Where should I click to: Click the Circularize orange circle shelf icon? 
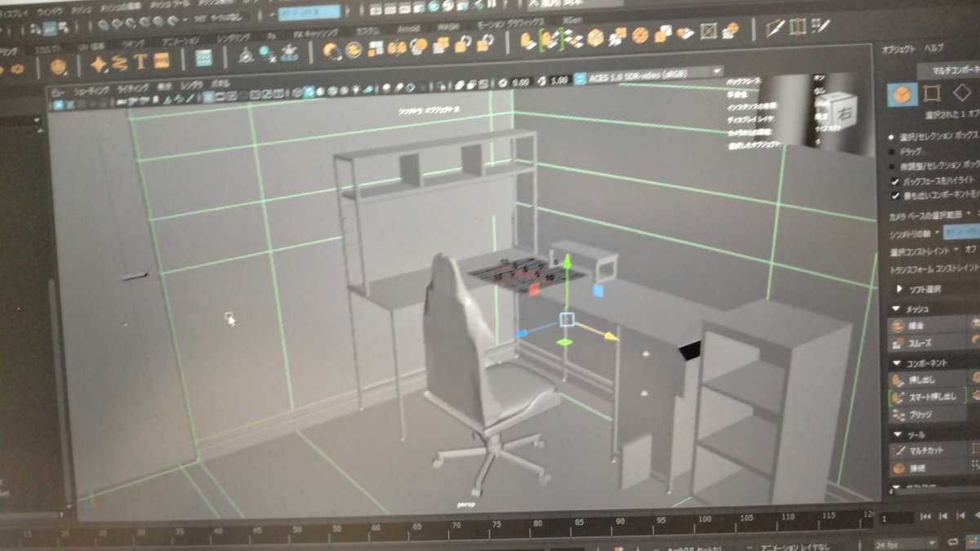(640, 35)
